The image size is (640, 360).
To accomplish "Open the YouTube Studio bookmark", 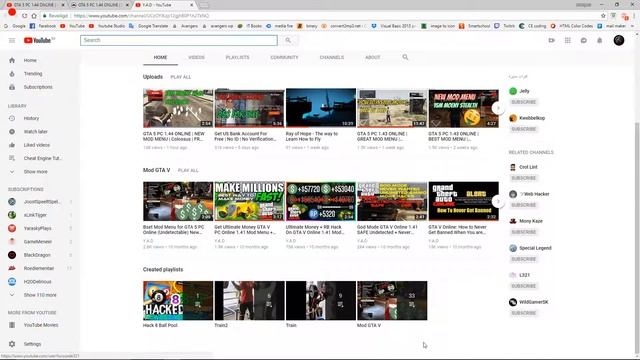I will [x=107, y=26].
